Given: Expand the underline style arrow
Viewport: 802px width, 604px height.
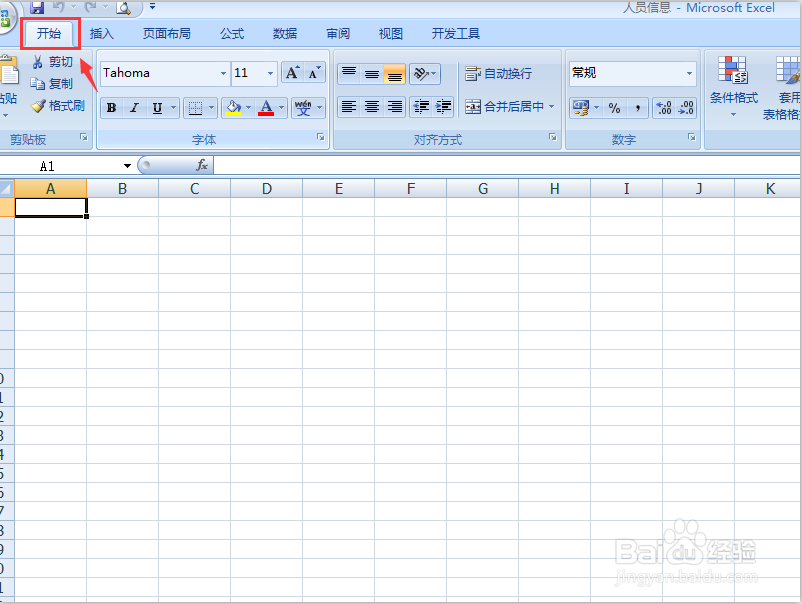Looking at the screenshot, I should tap(173, 107).
